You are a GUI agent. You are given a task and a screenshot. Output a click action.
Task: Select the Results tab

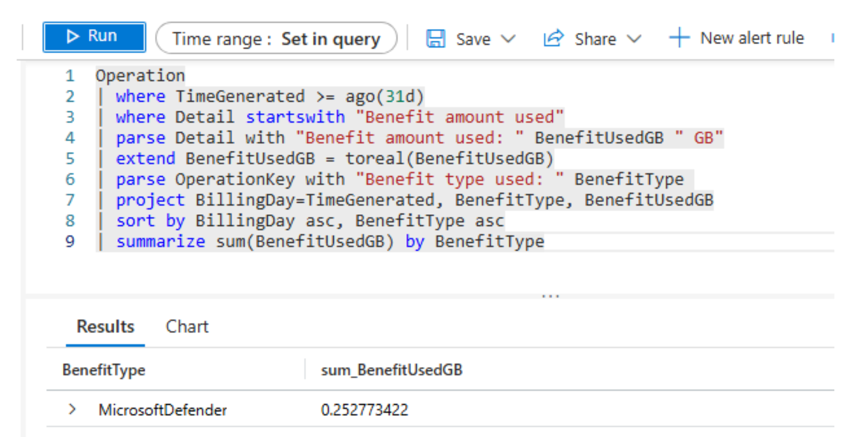105,326
